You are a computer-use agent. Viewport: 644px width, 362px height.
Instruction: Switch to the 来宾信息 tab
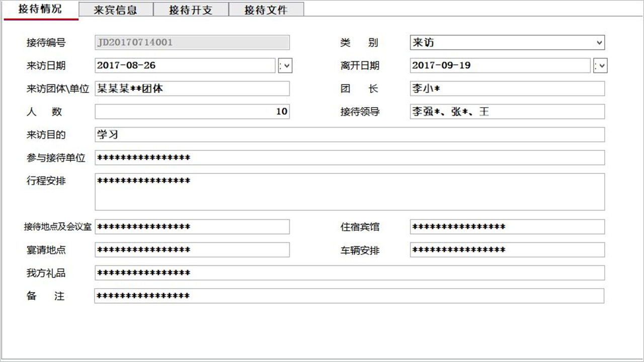pos(115,9)
